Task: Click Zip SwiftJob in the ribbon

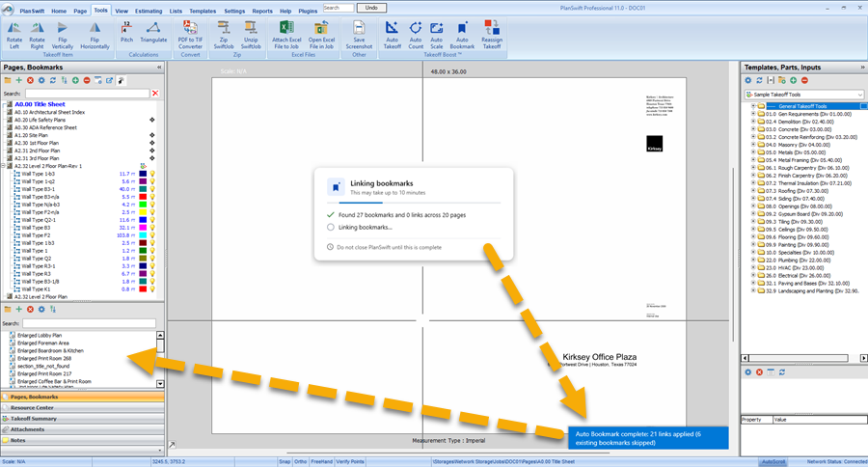Action: click(224, 36)
